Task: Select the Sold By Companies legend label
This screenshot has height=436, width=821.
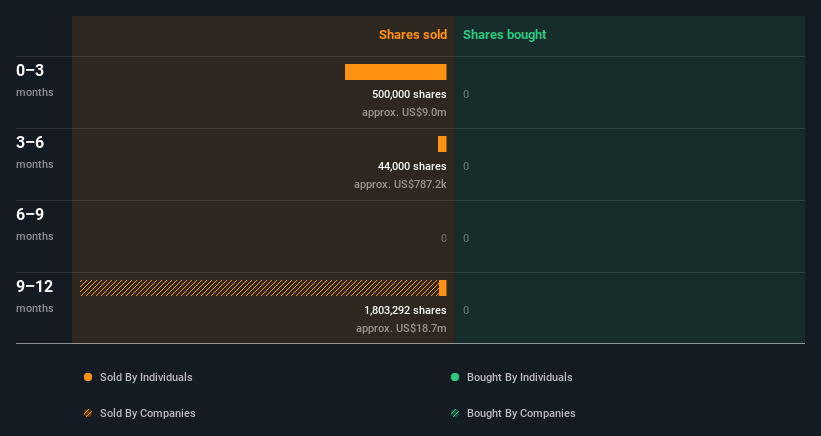Action: (x=148, y=413)
